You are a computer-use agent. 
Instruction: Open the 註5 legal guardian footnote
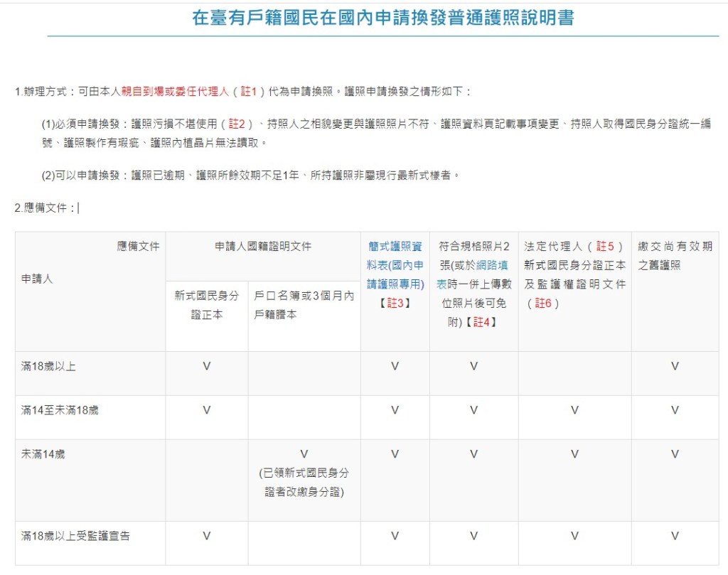pos(605,247)
